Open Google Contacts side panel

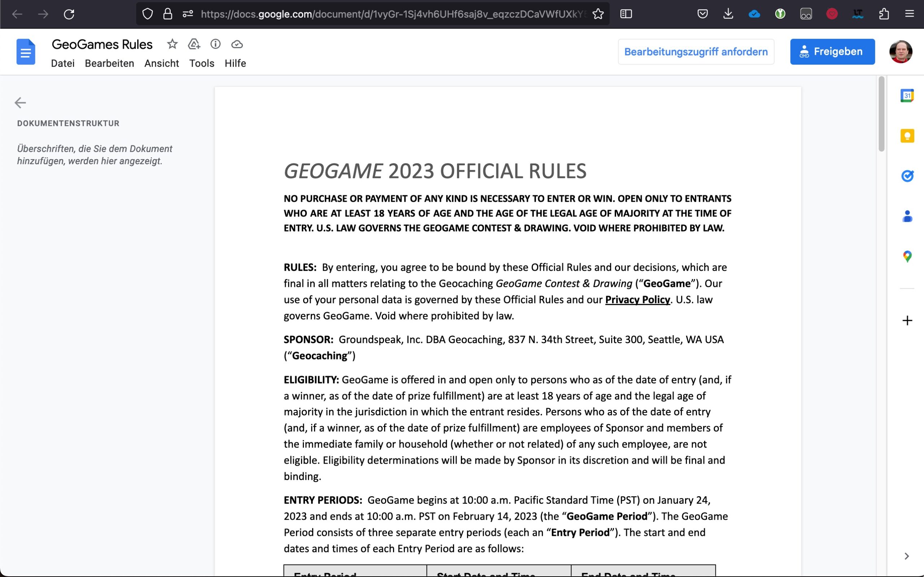pos(907,217)
